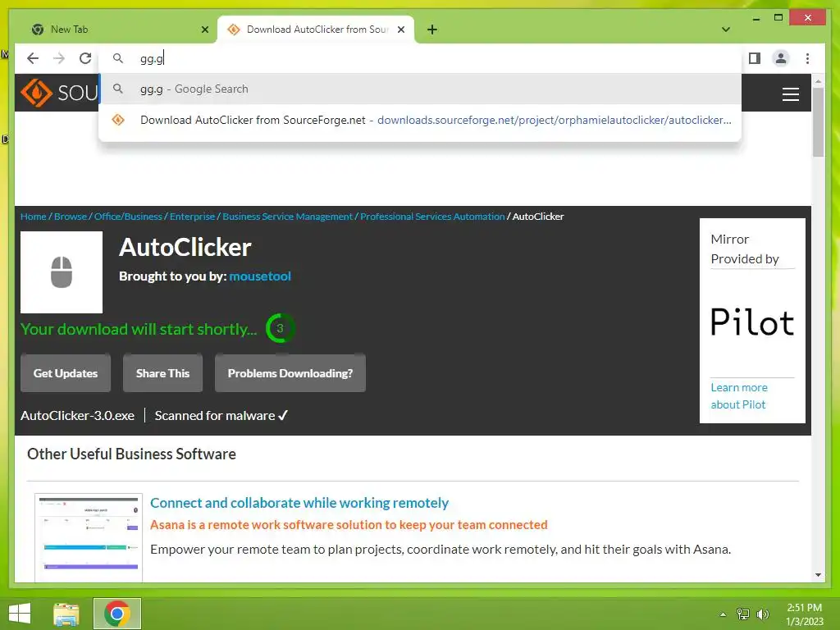Close the New Tab tab
840x630 pixels.
[204, 30]
